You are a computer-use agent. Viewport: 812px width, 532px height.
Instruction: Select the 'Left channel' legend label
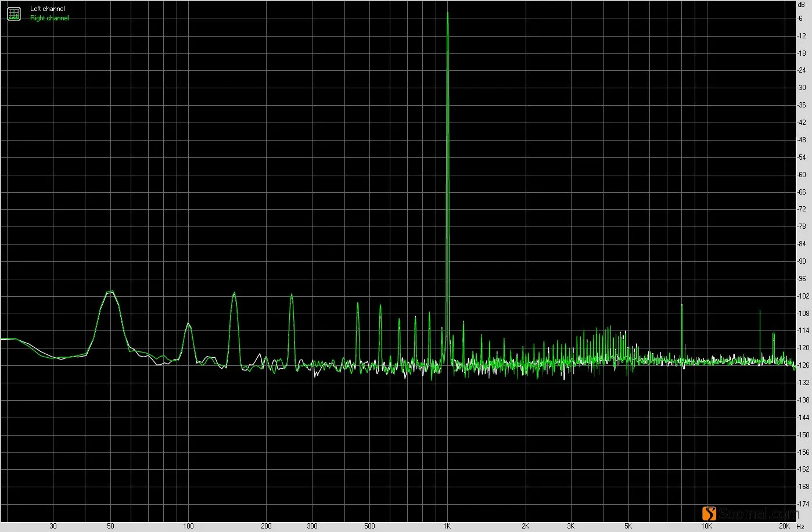pos(48,9)
